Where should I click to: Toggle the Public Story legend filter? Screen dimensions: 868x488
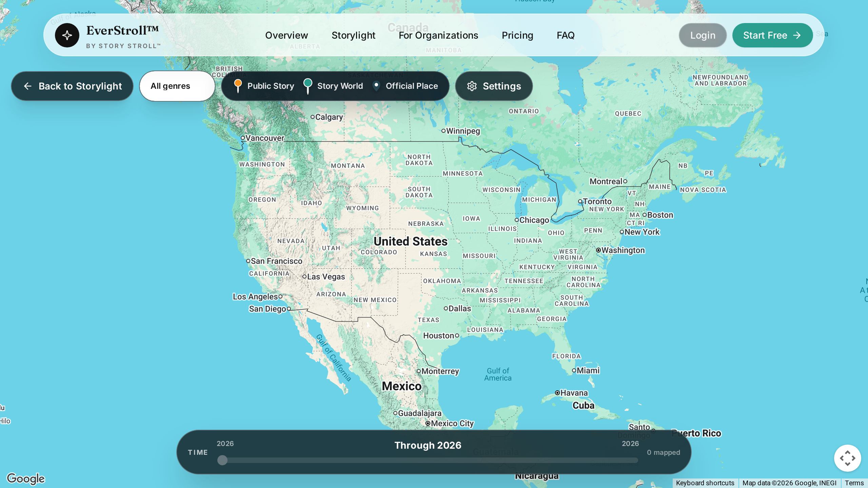264,86
